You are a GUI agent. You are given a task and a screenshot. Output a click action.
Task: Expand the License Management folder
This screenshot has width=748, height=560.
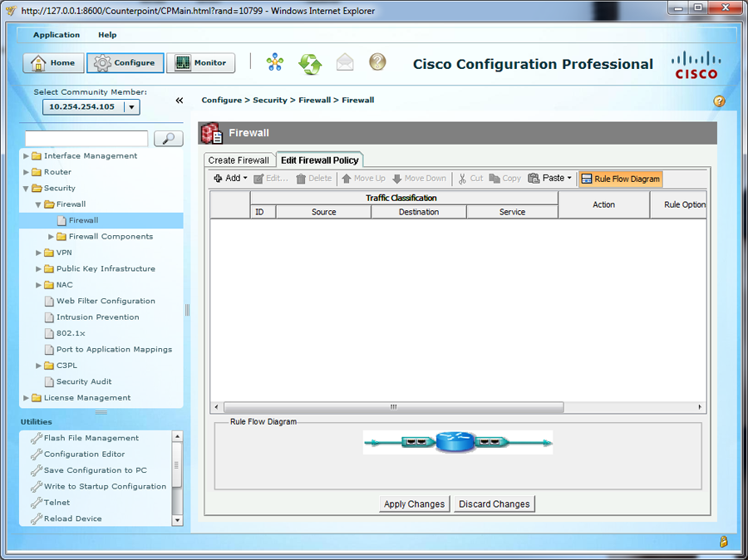(27, 398)
